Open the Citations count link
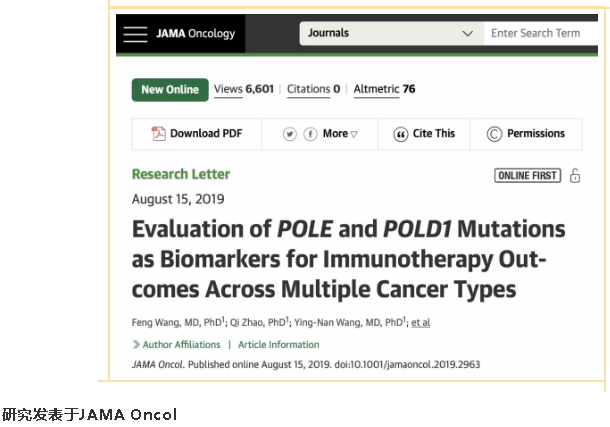Viewport: 610px width, 427px height. [313, 89]
